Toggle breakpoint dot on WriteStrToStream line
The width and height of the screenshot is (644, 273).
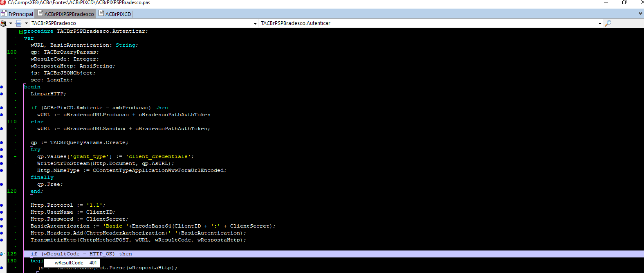2,163
